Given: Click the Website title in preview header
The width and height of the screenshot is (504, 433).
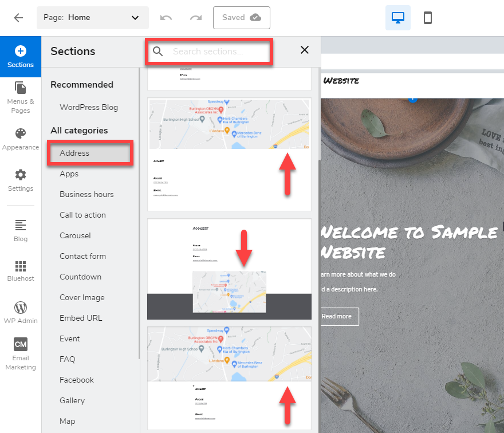Looking at the screenshot, I should click(341, 81).
